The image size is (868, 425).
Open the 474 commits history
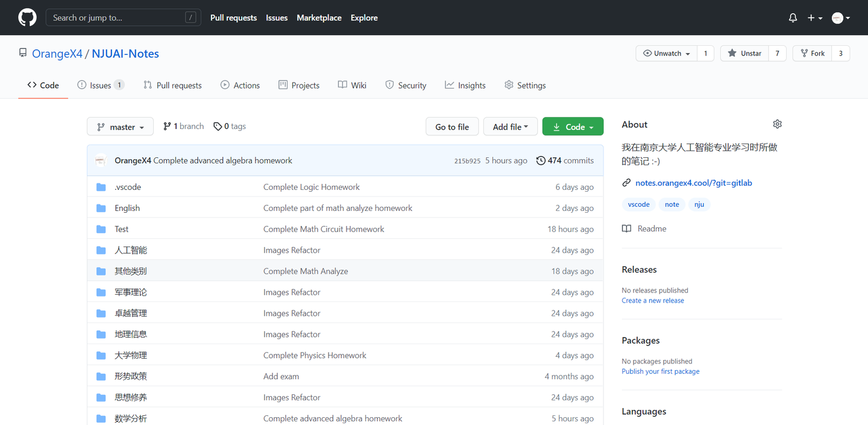565,160
